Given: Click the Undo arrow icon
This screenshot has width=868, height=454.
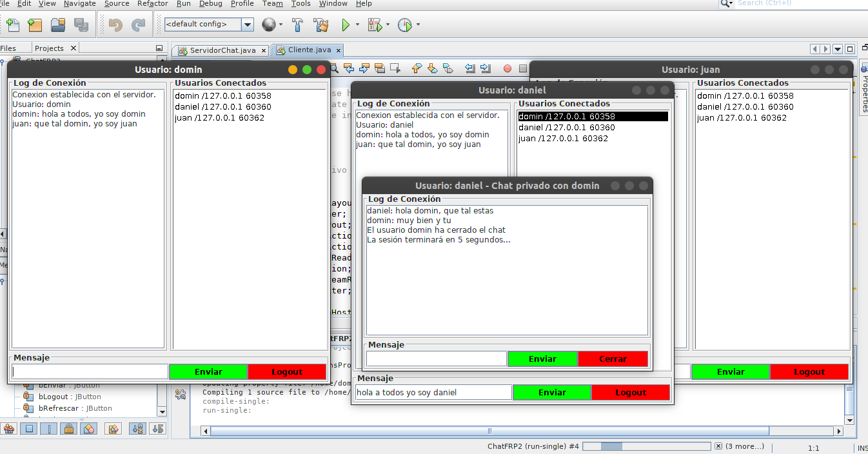Looking at the screenshot, I should tap(115, 25).
